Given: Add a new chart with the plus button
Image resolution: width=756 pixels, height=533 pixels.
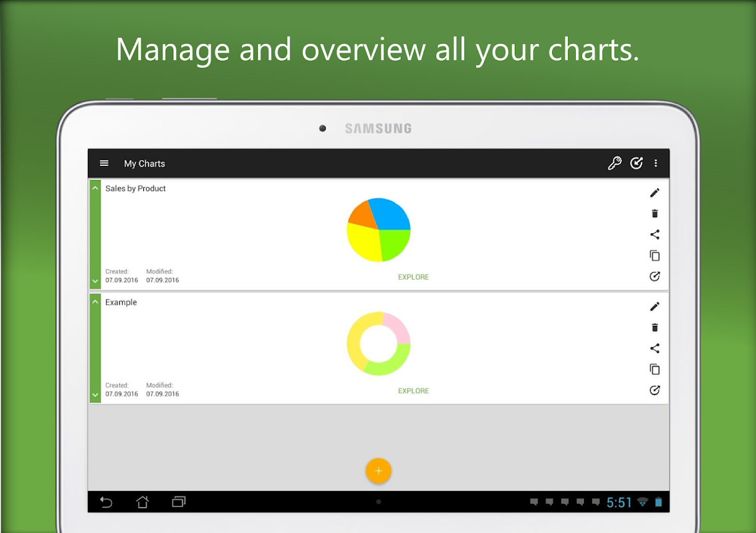Looking at the screenshot, I should [x=379, y=471].
